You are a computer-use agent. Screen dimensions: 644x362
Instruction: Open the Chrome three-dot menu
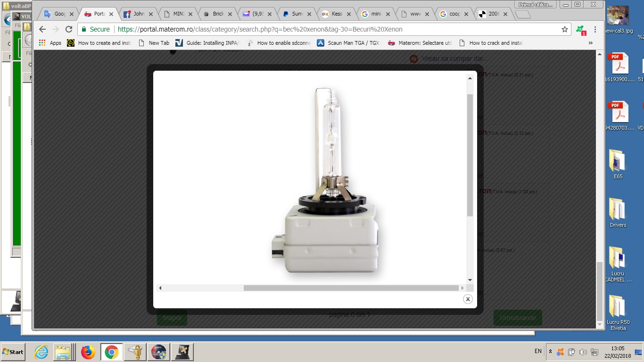click(x=595, y=29)
